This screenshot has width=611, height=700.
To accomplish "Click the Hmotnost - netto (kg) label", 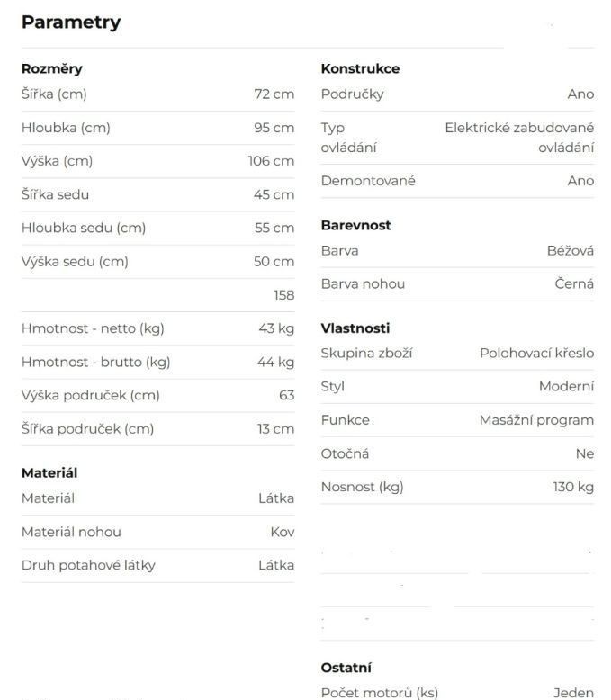I will (93, 328).
